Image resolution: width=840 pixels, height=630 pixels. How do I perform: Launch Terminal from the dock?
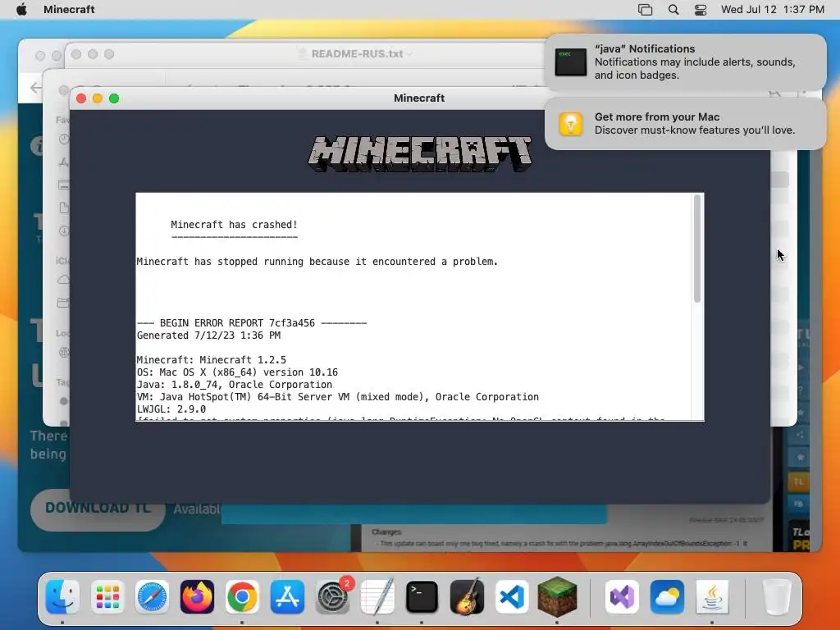click(x=422, y=597)
